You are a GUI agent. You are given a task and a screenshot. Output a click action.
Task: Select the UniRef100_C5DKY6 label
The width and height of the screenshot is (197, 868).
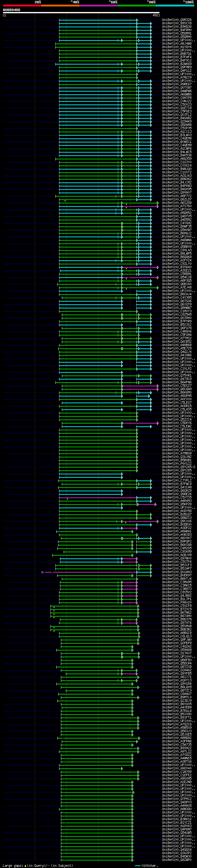click(177, 423)
